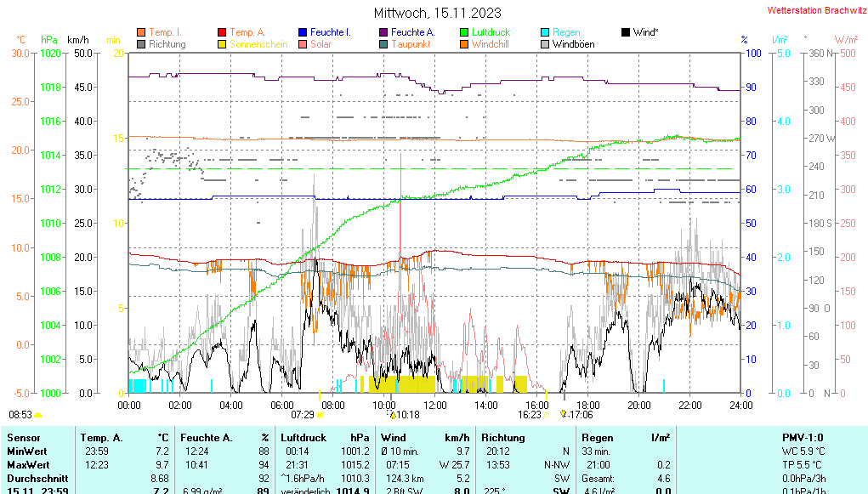
Task: Click the blue Feuchte I. color swatch
Action: tap(303, 32)
